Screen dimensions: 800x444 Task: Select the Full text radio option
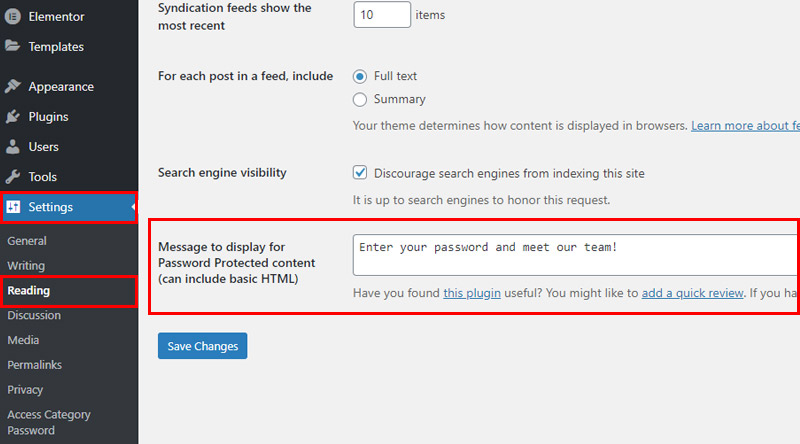360,77
